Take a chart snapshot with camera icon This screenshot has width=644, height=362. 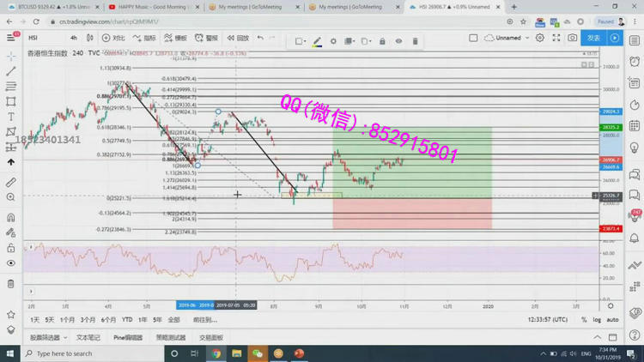tap(573, 38)
